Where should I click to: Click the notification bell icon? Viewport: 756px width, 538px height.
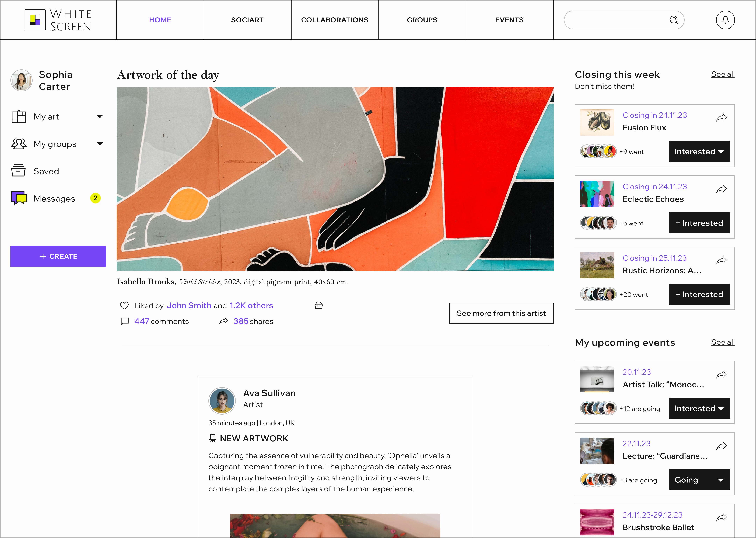[725, 20]
